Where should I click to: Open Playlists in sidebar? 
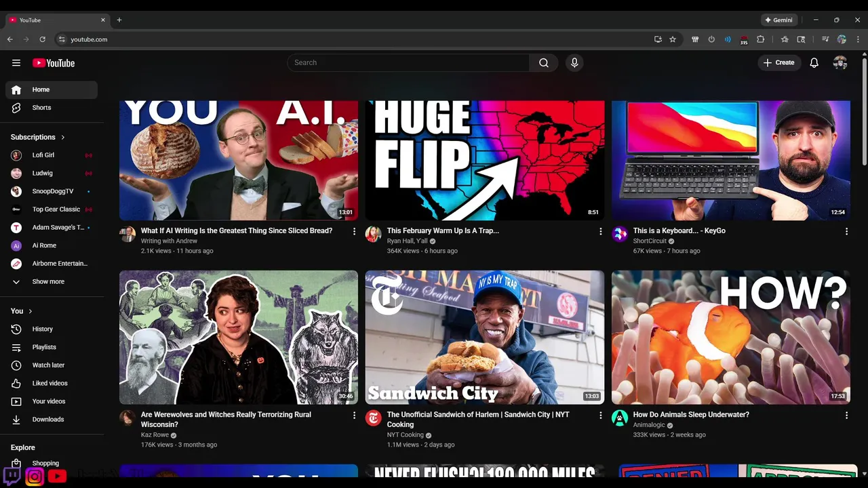(52, 347)
